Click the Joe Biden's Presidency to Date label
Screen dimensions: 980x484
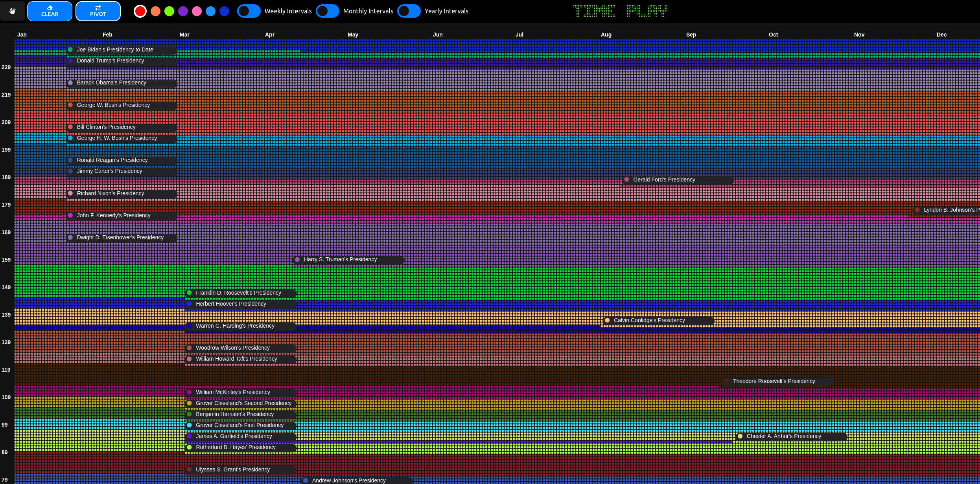point(115,49)
